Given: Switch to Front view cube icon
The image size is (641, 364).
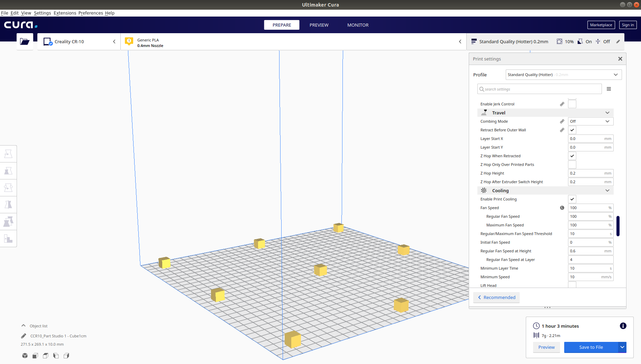Looking at the screenshot, I should (35, 356).
